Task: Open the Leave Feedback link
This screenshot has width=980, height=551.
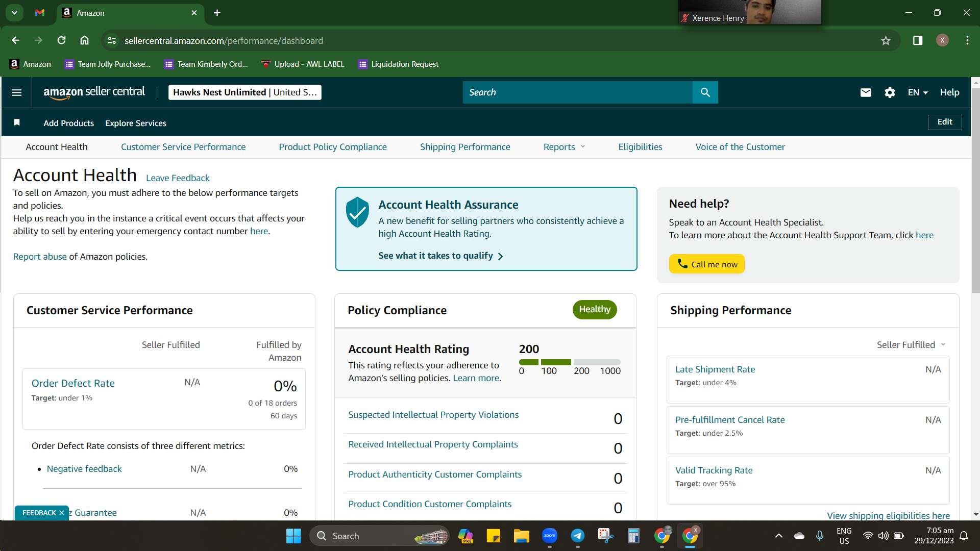Action: (178, 178)
